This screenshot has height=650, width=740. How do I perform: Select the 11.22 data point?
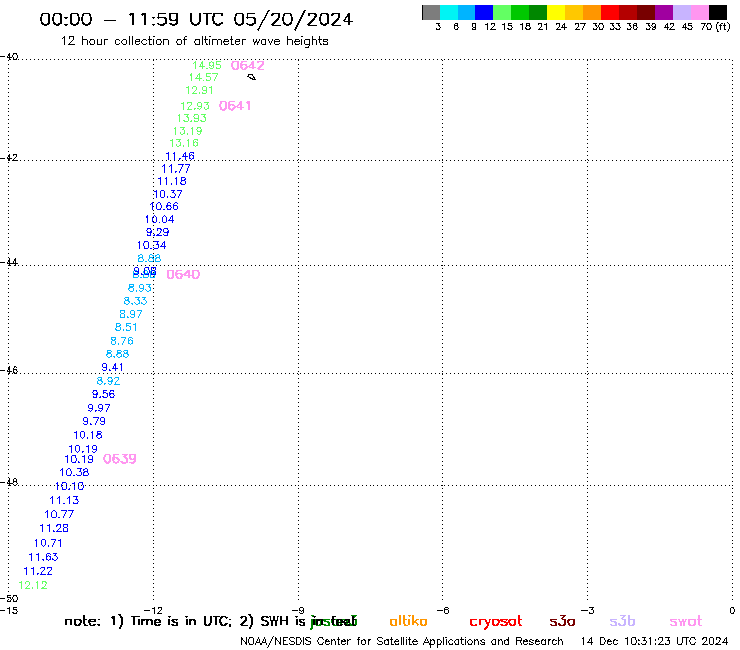click(38, 571)
